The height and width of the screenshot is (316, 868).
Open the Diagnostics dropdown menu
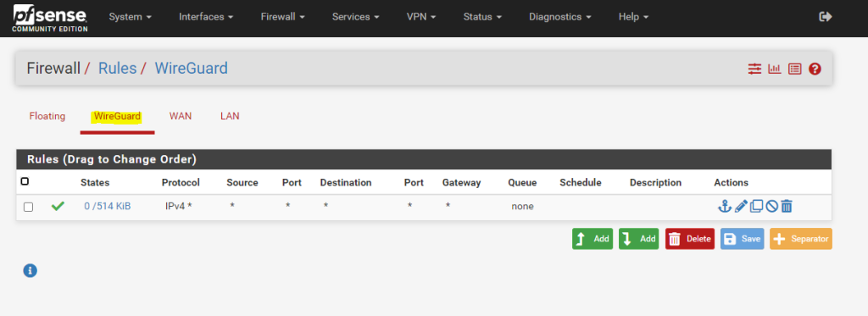560,17
